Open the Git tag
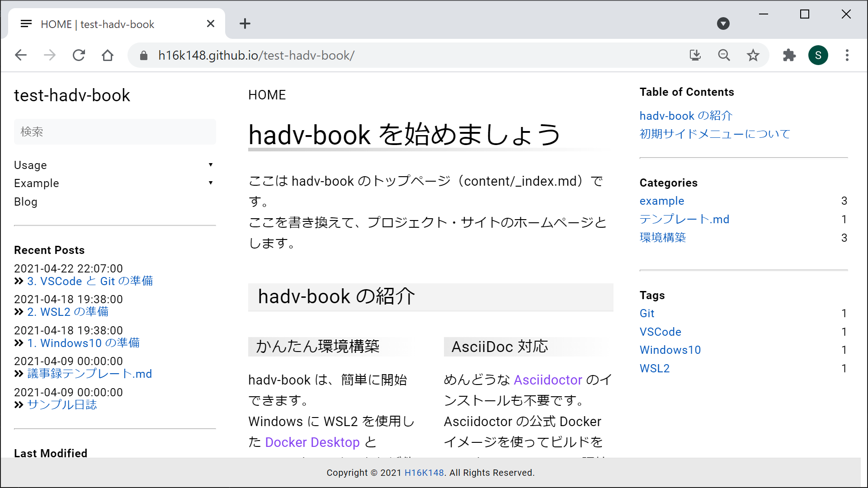Screen dimensions: 868x488 (x=647, y=313)
